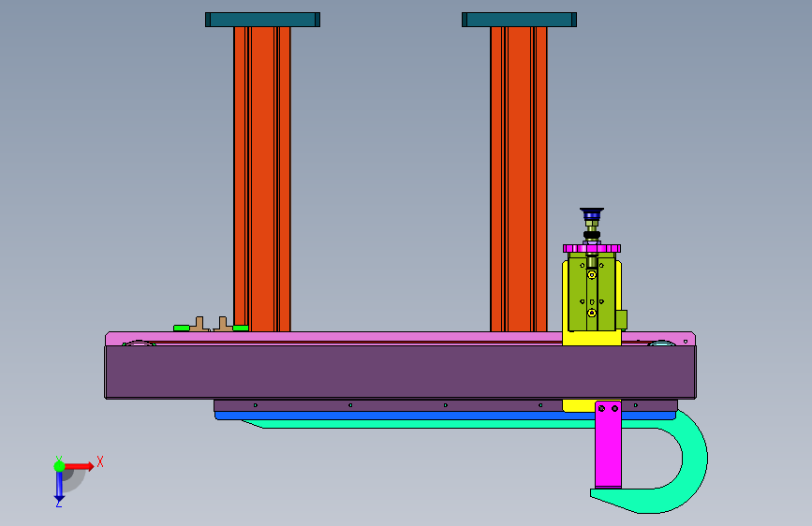Select the right tan T-shaped piece

(223, 324)
